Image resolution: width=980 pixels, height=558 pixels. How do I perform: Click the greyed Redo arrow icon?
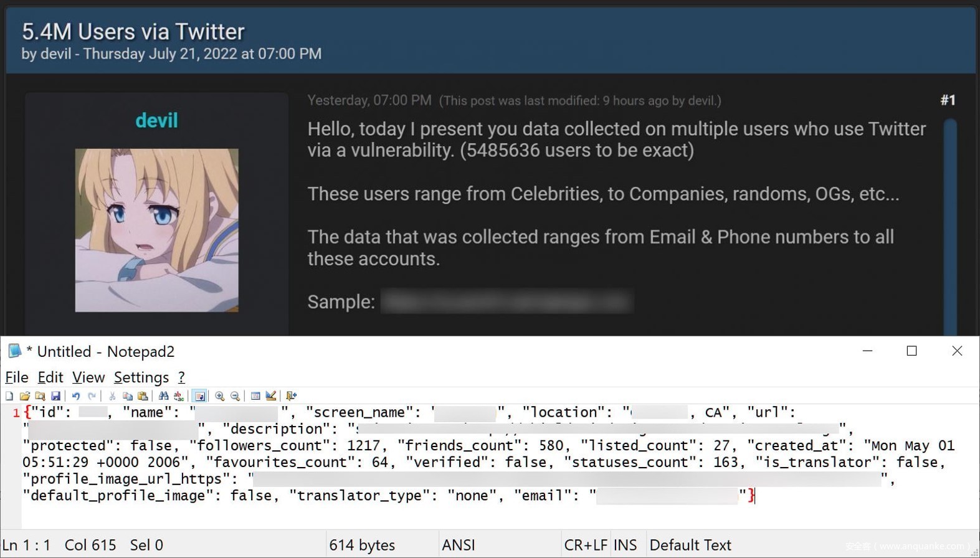point(92,396)
